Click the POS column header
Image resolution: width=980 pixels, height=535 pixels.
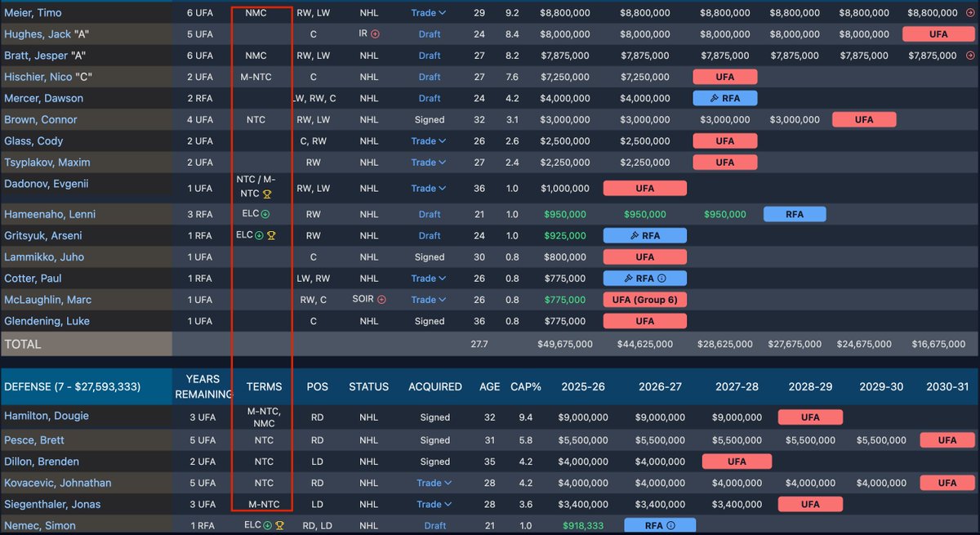318,386
